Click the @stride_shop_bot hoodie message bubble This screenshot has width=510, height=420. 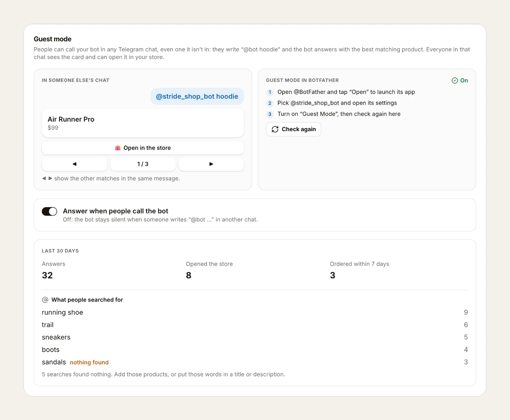[x=197, y=96]
